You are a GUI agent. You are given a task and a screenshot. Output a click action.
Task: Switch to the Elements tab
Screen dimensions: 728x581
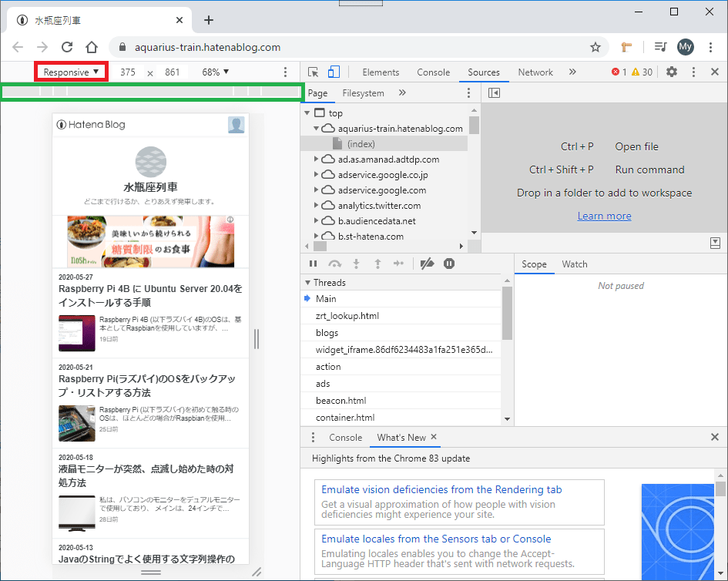(381, 72)
